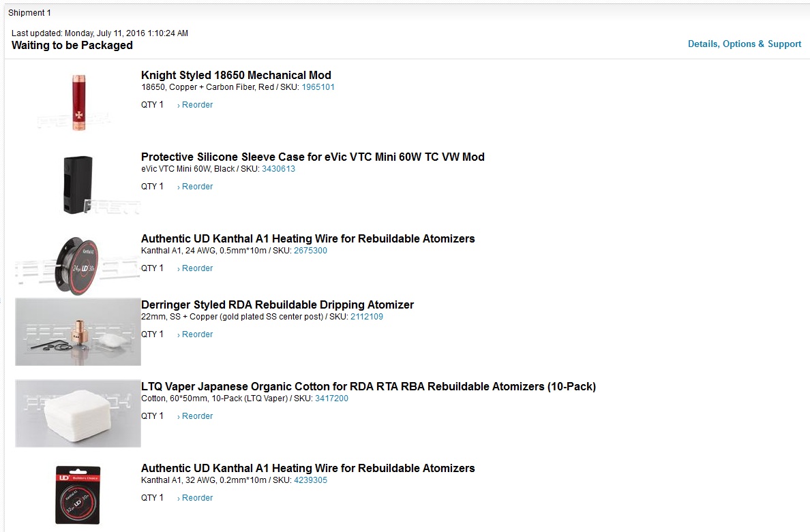This screenshot has height=532, width=810.
Task: Click QTY 1 of Knight Styled Mod
Action: coord(153,105)
